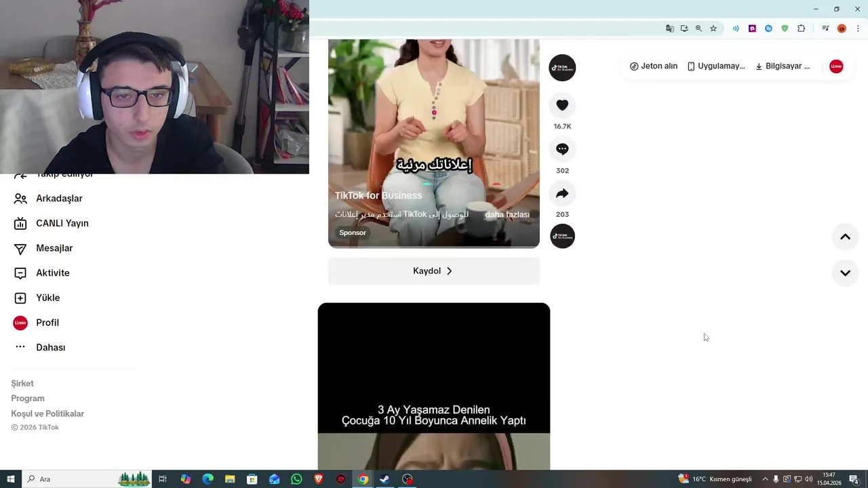The image size is (868, 488).
Task: Open Task View on taskbar
Action: point(163,479)
